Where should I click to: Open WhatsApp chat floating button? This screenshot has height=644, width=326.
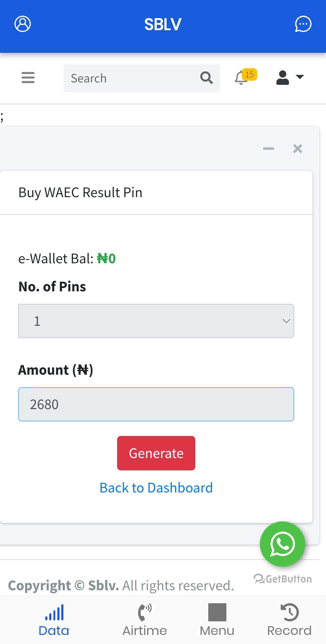coord(283,544)
